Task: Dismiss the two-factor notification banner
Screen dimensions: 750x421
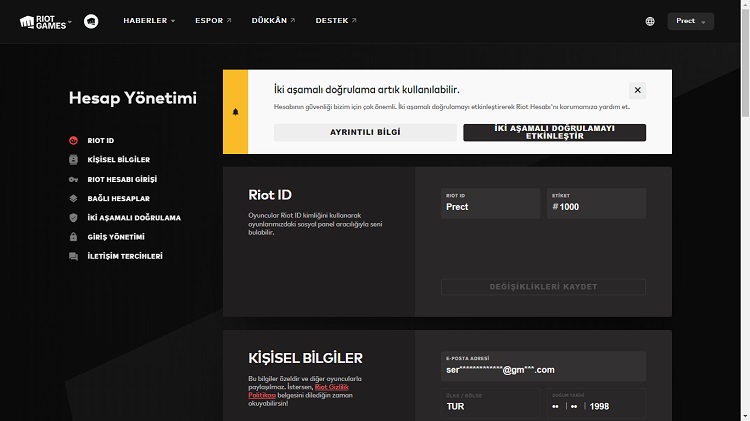Action: pyautogui.click(x=637, y=90)
